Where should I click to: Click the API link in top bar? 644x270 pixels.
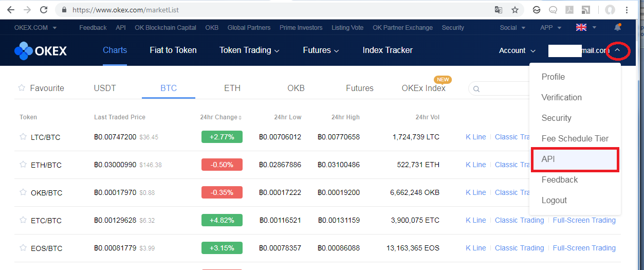[121, 28]
